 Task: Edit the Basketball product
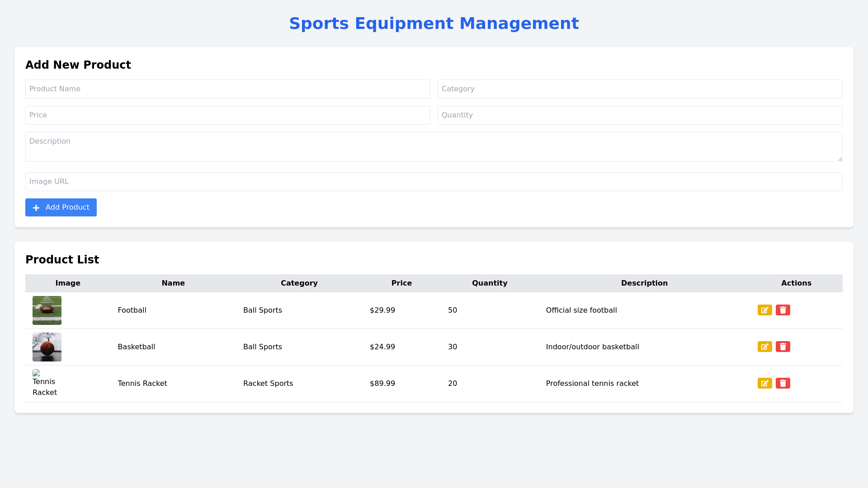pyautogui.click(x=764, y=347)
